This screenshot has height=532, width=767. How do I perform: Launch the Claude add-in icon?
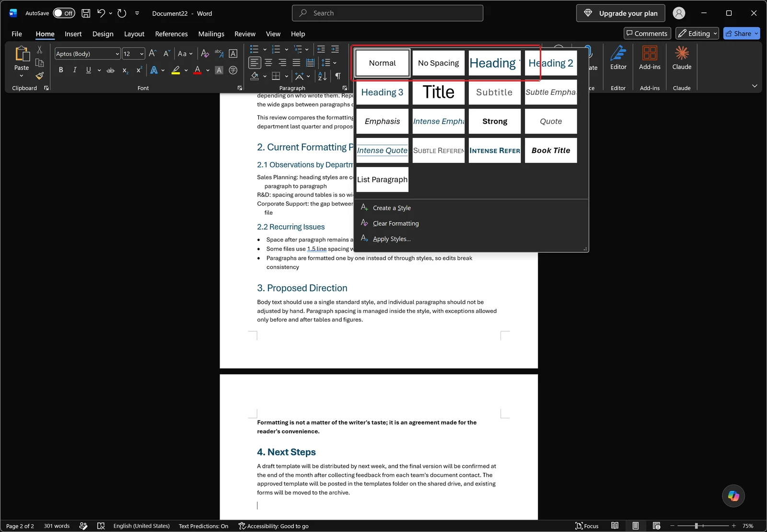(682, 53)
